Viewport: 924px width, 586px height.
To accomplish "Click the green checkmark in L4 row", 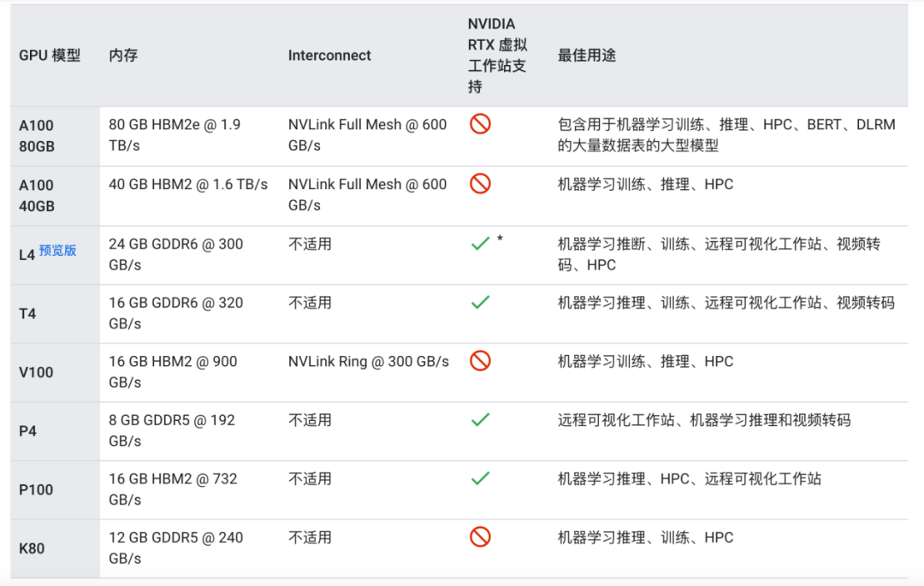I will 480,244.
